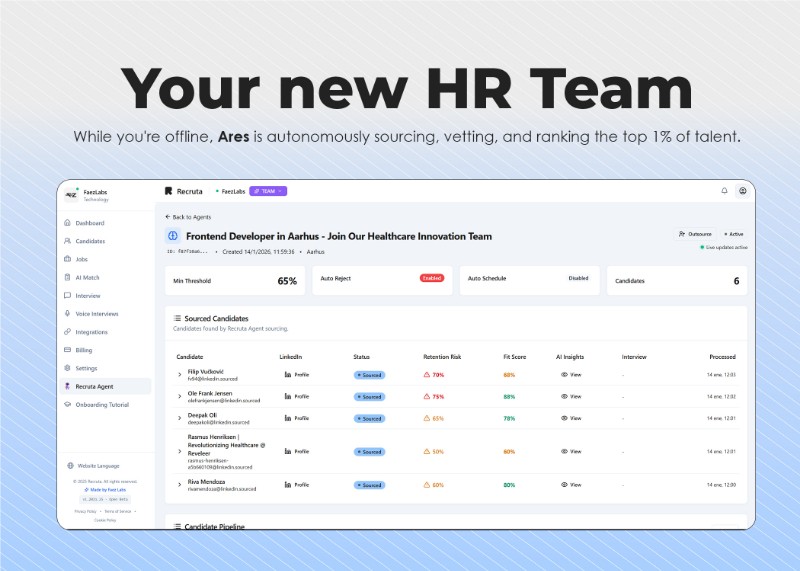This screenshot has height=571, width=800.
Task: Click the Integrations link icon
Action: tap(67, 332)
